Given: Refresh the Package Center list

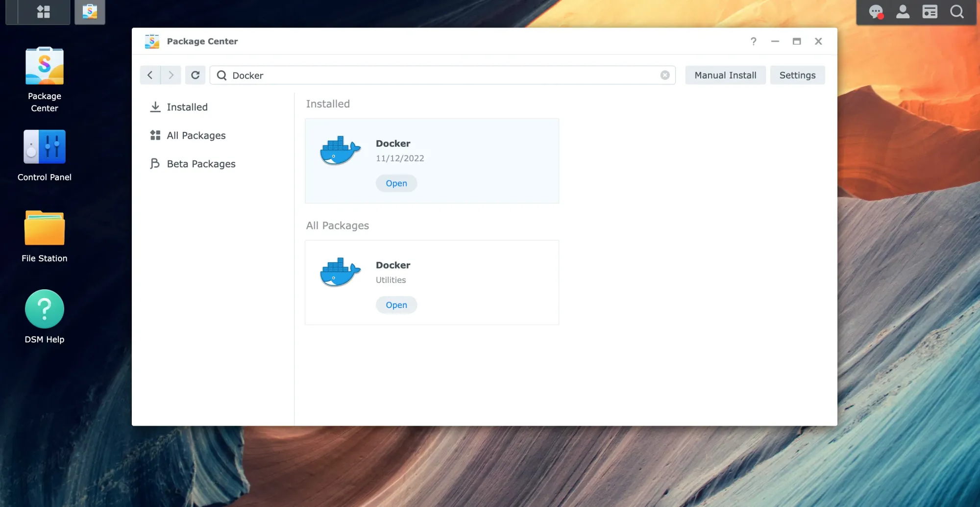Looking at the screenshot, I should [195, 75].
